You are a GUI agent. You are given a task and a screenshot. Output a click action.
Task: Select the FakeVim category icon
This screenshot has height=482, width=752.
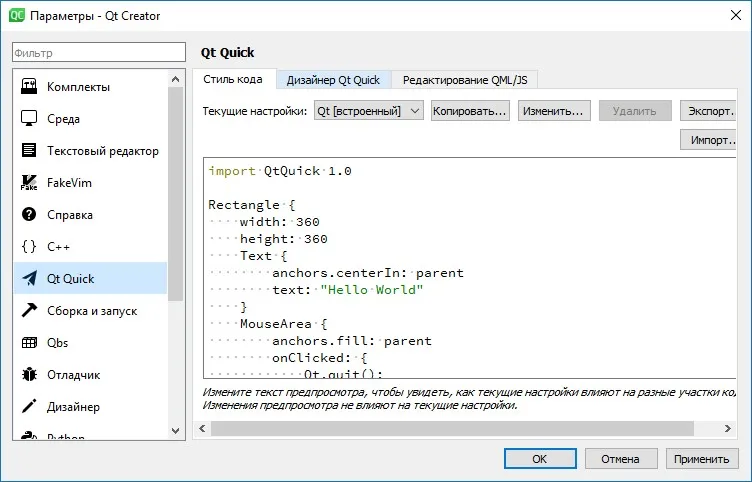(x=29, y=183)
